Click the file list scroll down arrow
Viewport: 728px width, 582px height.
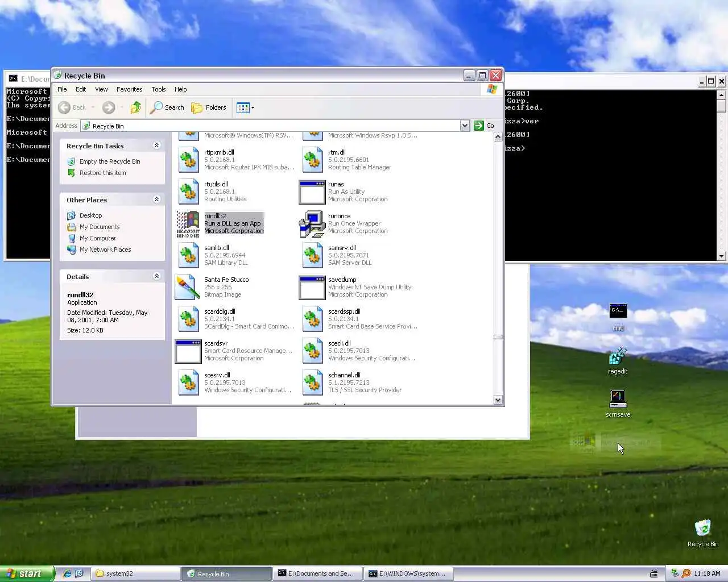point(498,400)
